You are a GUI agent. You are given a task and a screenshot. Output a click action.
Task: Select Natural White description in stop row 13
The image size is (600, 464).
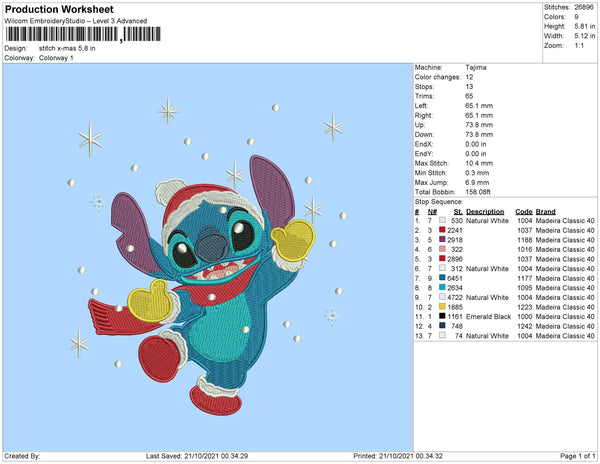487,335
